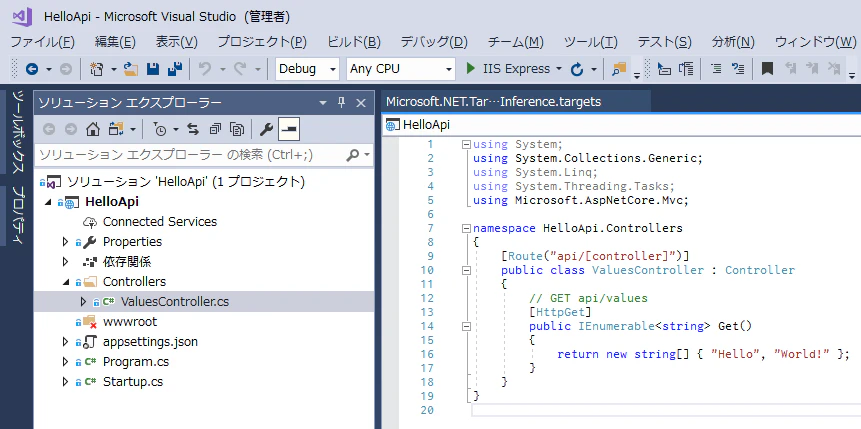Open the browser refresh dropdown arrow
The image size is (861, 429).
[594, 69]
